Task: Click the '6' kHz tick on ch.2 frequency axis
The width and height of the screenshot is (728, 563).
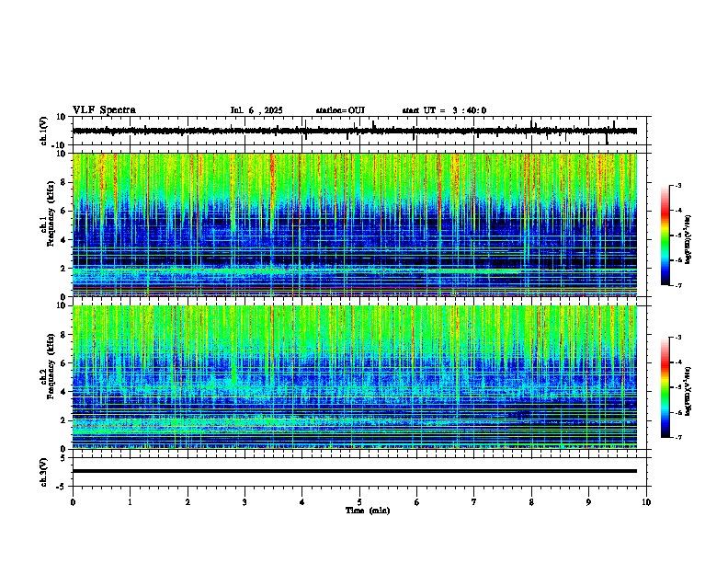Action: pyautogui.click(x=63, y=363)
